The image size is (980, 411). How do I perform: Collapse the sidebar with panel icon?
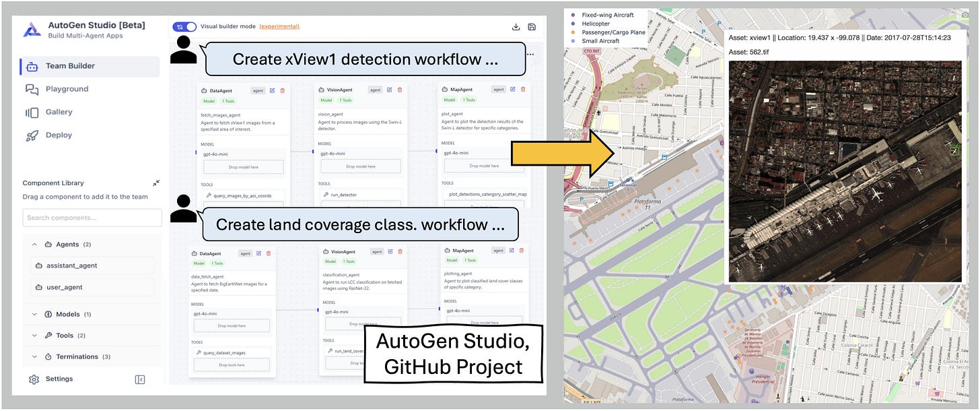140,379
